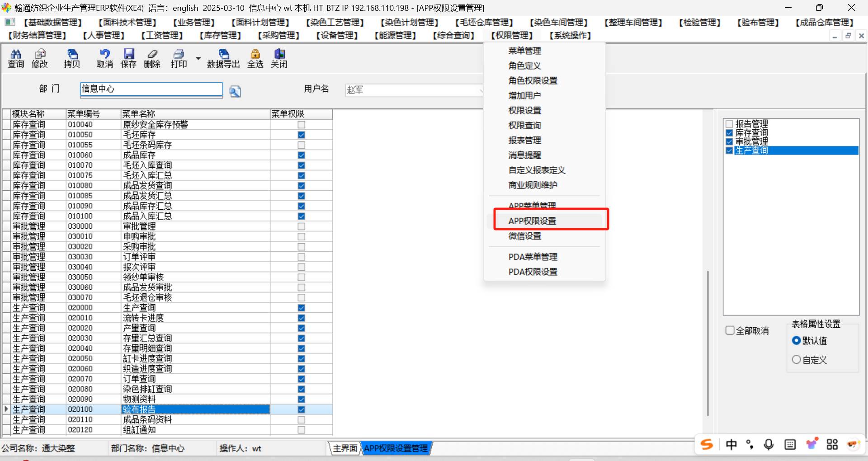Click the 菜单名称 column header
Image resolution: width=868 pixels, height=461 pixels.
point(195,114)
